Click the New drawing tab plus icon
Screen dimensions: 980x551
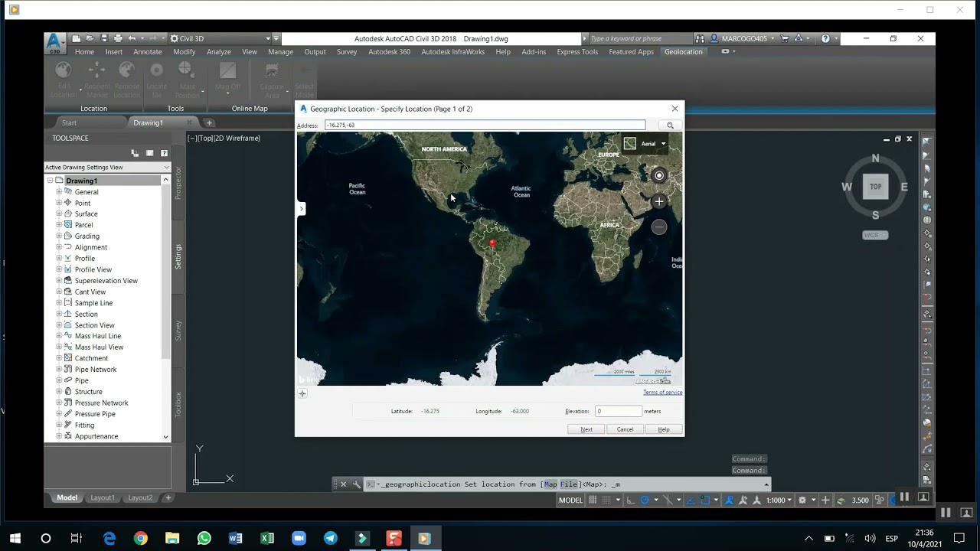(209, 122)
